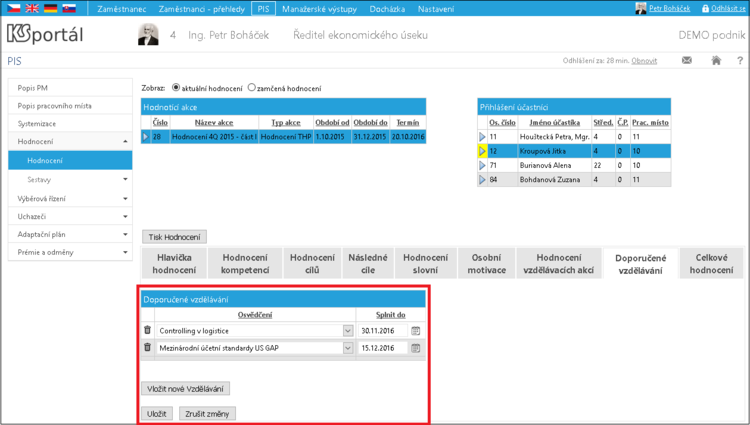Switch language to Czech flag

[x=14, y=8]
